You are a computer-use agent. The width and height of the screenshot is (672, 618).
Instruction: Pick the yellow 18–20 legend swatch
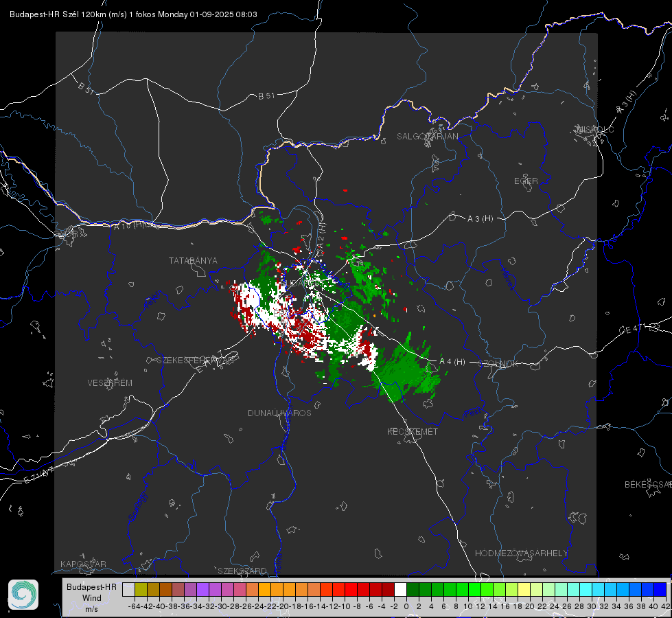point(524,589)
